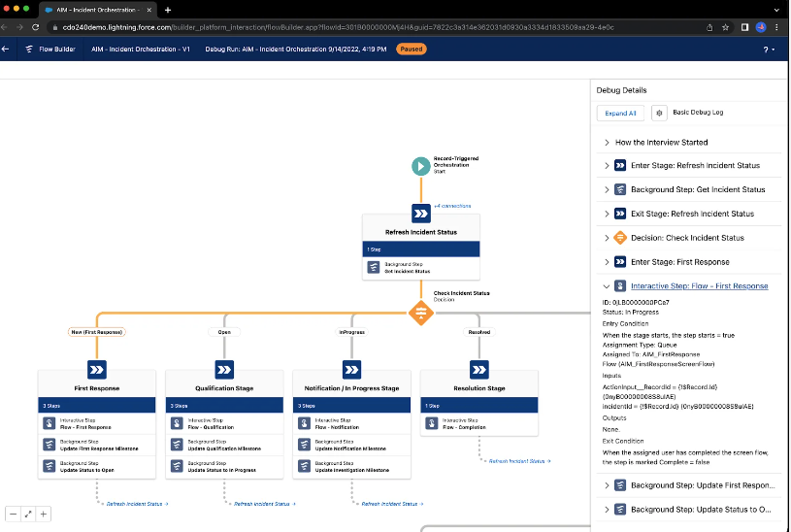This screenshot has height=532, width=791.
Task: Select the First Response stage icon
Action: pos(97,370)
